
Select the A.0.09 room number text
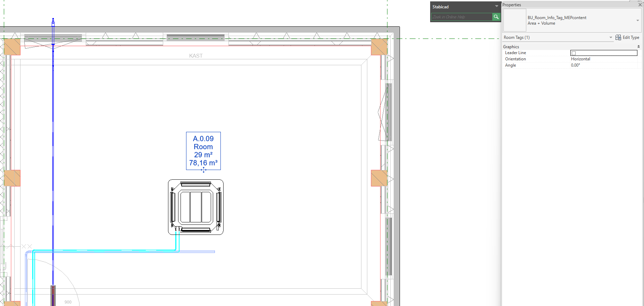click(203, 138)
